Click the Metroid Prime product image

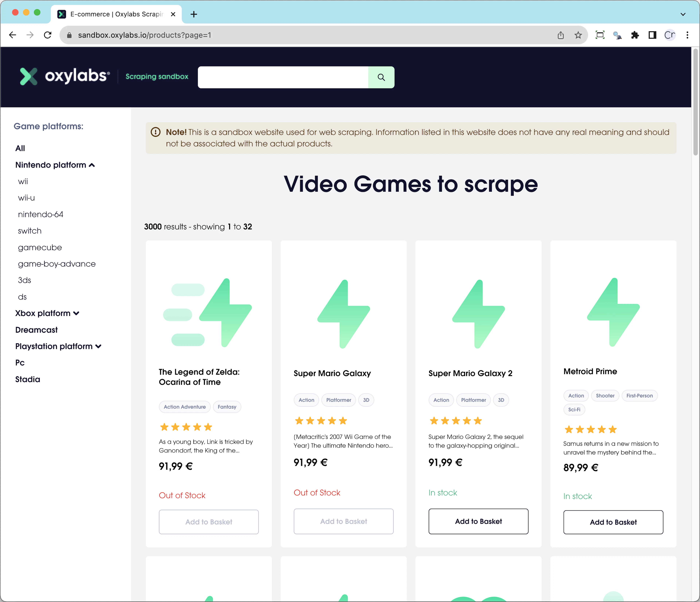point(613,312)
